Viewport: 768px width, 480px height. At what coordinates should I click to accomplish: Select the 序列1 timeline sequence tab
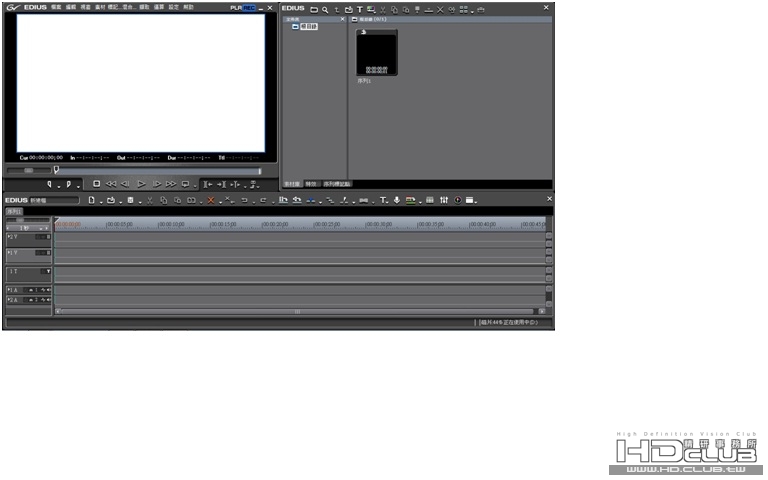[x=14, y=212]
